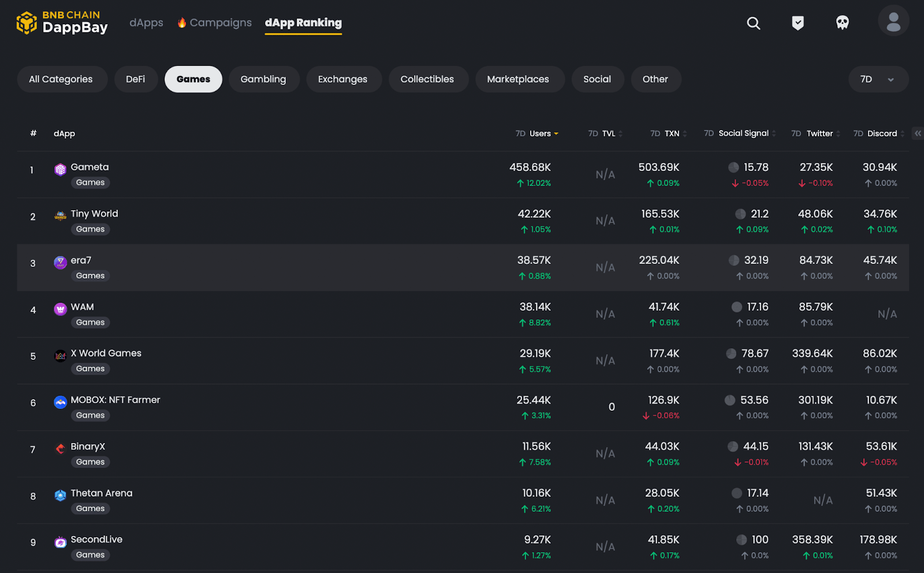
Task: Click the Thetan Arena app icon
Action: (x=60, y=496)
